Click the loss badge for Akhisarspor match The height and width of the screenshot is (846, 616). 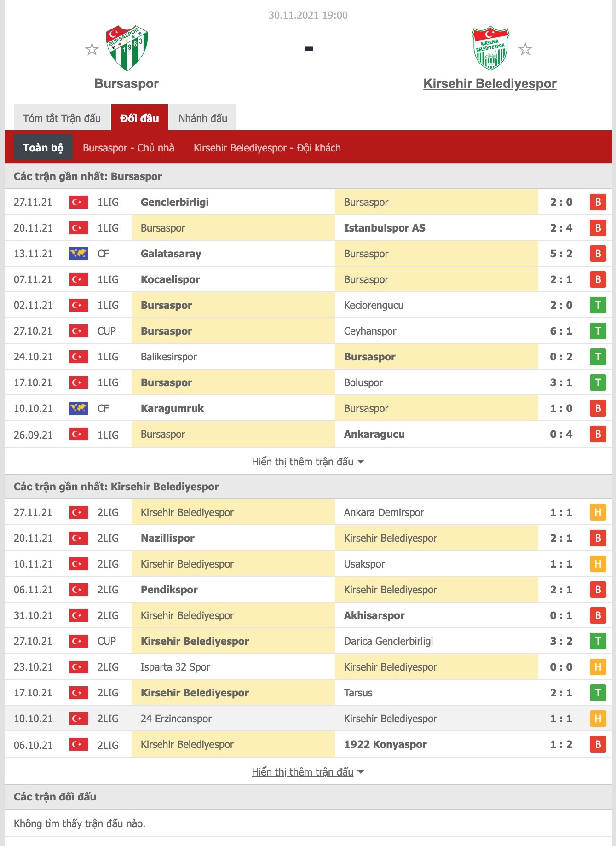coord(598,615)
